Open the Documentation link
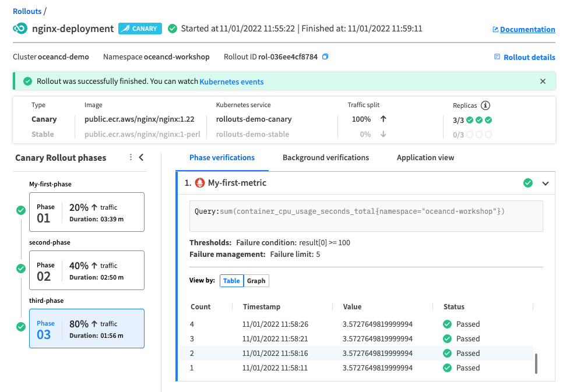This screenshot has width=563, height=392. point(524,30)
